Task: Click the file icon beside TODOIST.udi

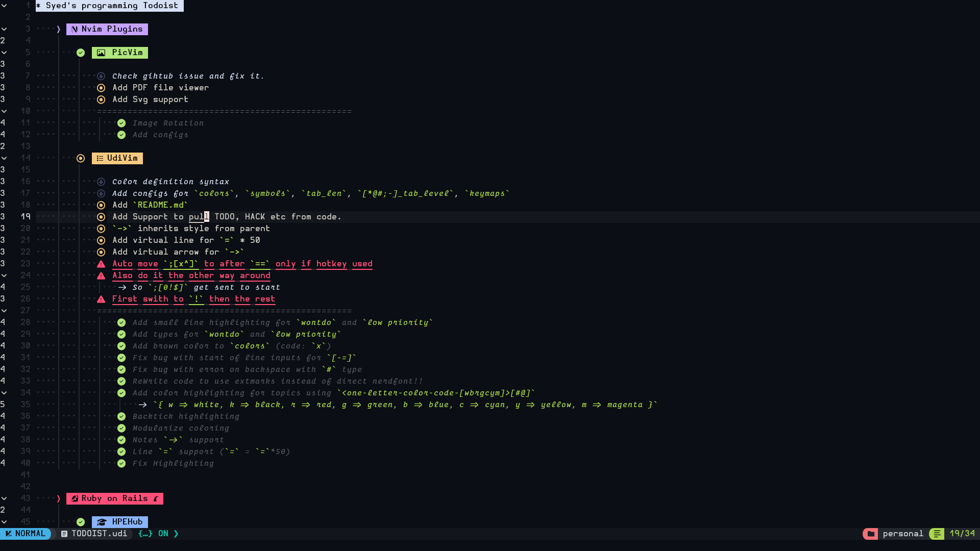Action: pos(64,534)
